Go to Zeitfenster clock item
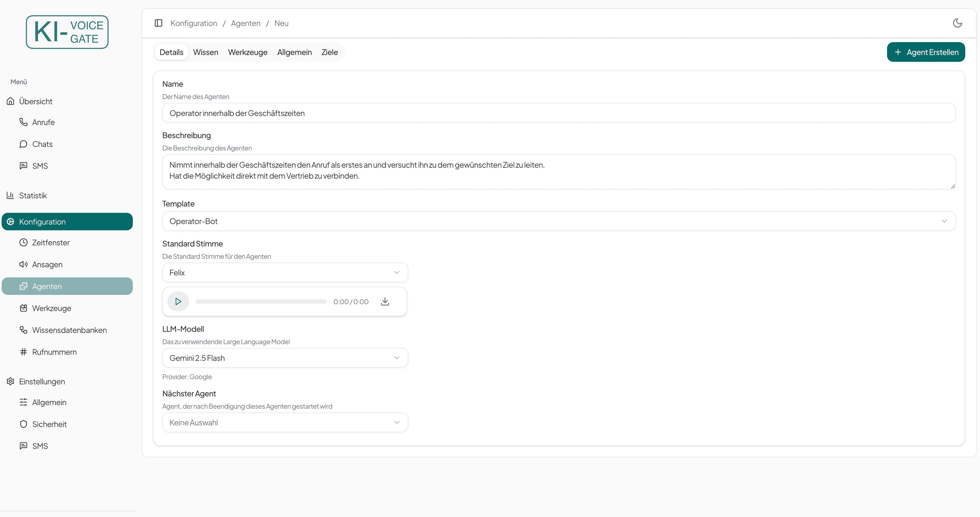The width and height of the screenshot is (980, 517). (x=51, y=243)
